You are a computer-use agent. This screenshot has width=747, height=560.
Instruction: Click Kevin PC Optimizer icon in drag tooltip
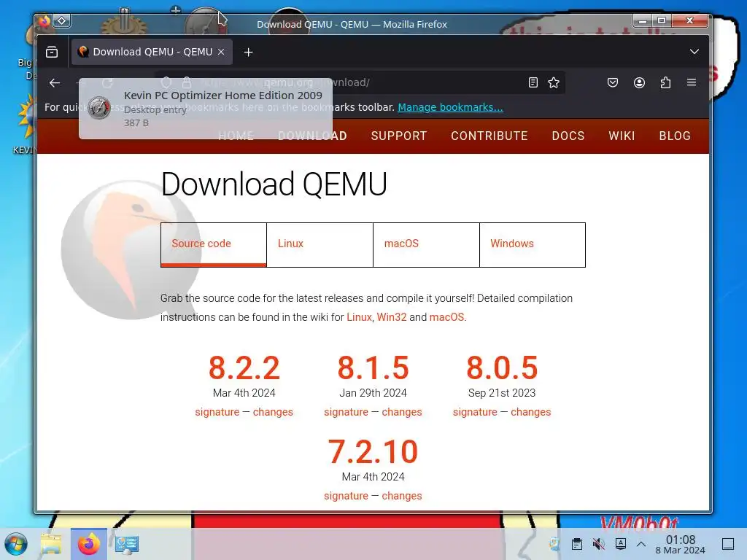click(99, 108)
